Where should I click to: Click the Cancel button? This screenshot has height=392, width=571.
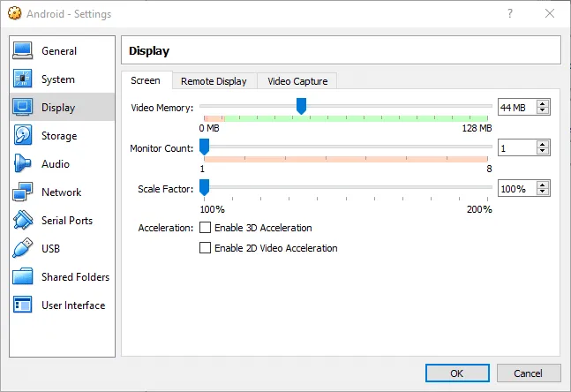pyautogui.click(x=529, y=373)
